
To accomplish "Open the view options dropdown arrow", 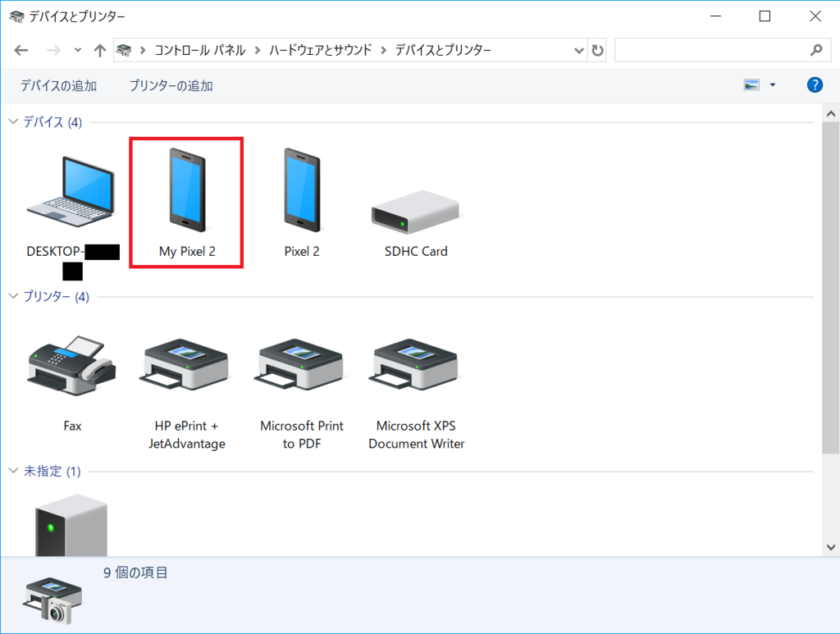I will point(773,84).
